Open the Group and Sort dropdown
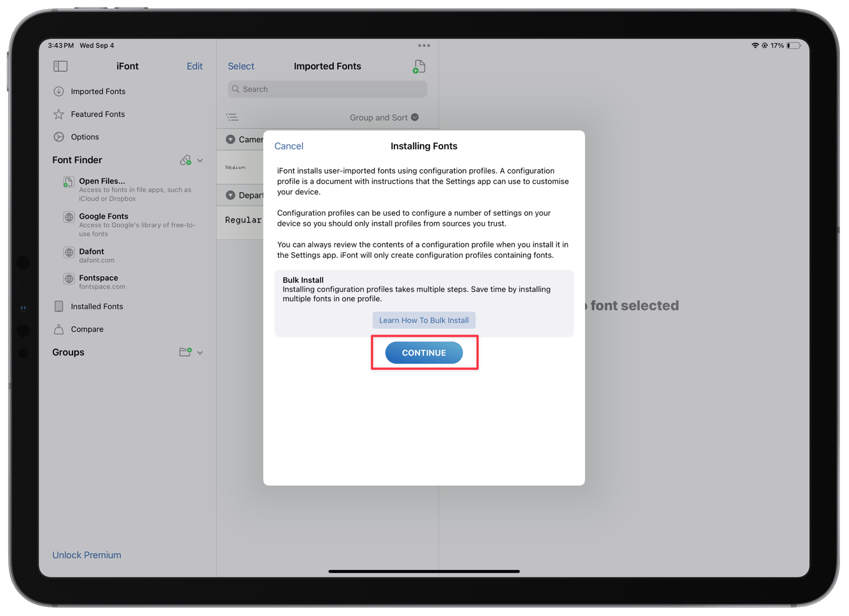849x616 pixels. pyautogui.click(x=384, y=117)
